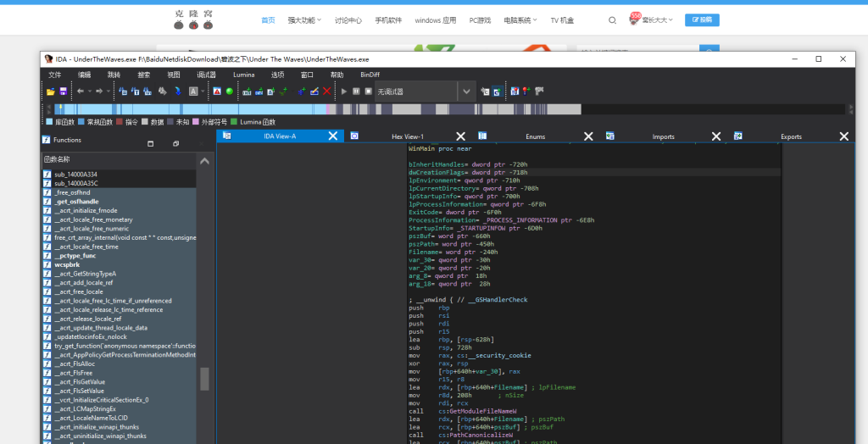The image size is (868, 444).
Task: Click the Exports tab icon
Action: (x=738, y=136)
